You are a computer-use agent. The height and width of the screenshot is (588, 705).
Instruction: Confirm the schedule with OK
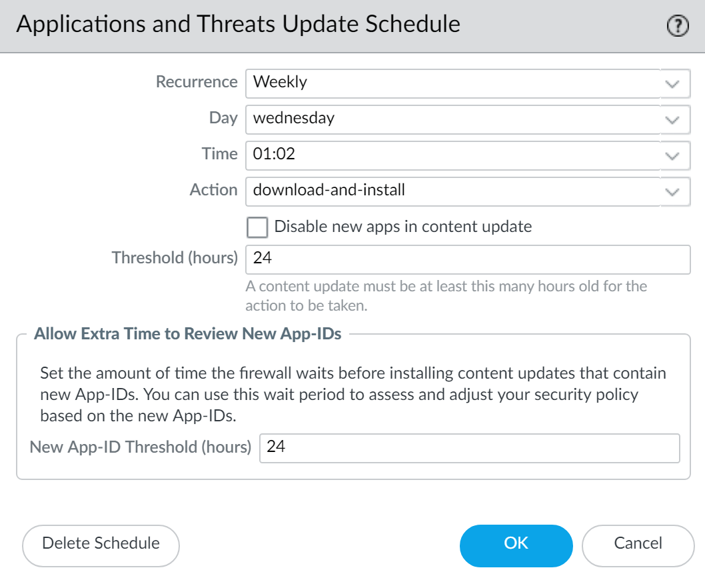click(516, 543)
